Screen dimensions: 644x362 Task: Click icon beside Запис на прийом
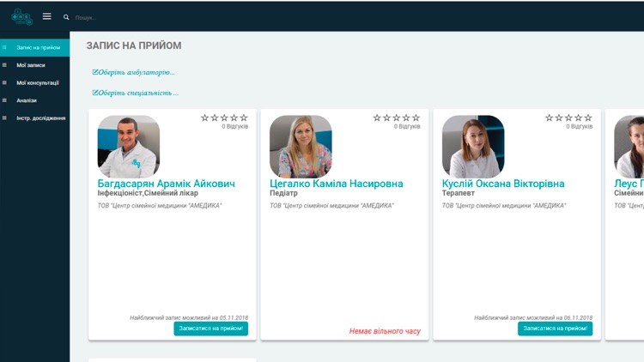coord(4,48)
